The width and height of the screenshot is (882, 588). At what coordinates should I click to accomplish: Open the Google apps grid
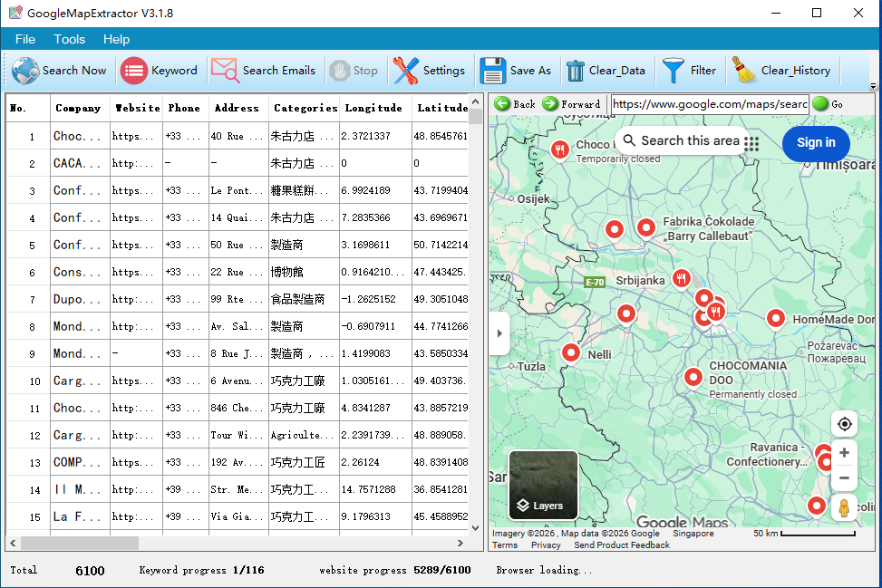click(751, 143)
